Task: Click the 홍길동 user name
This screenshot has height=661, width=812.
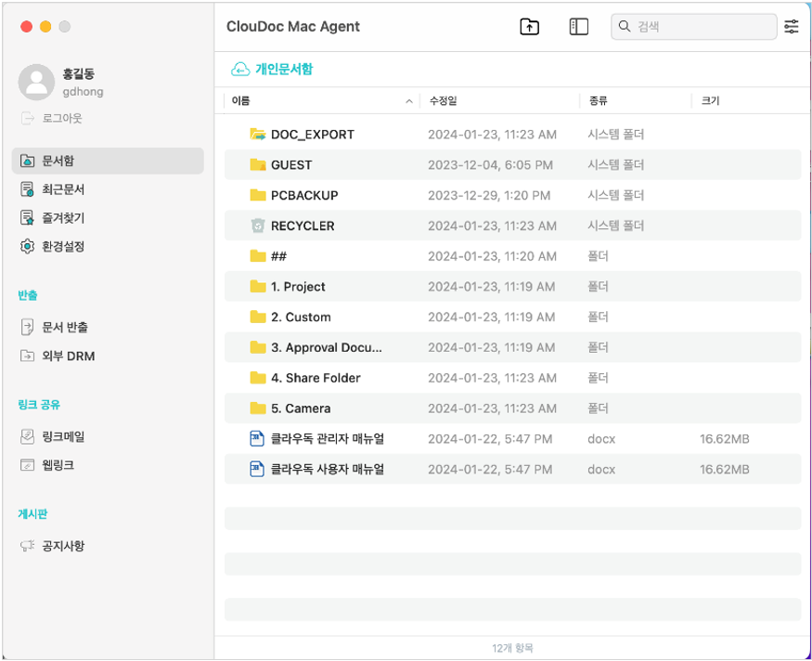Action: point(79,74)
